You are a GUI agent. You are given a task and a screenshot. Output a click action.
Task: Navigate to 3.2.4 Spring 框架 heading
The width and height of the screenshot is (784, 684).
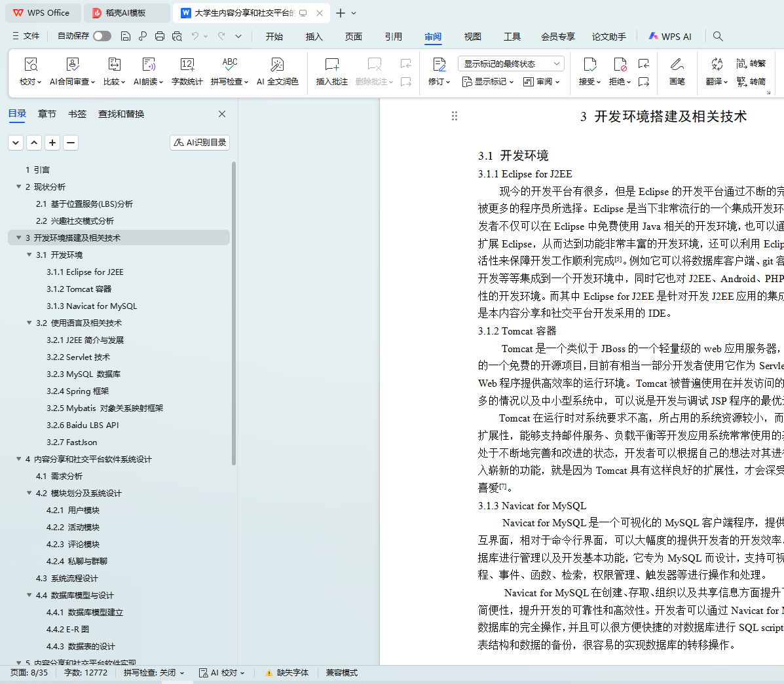(x=77, y=391)
